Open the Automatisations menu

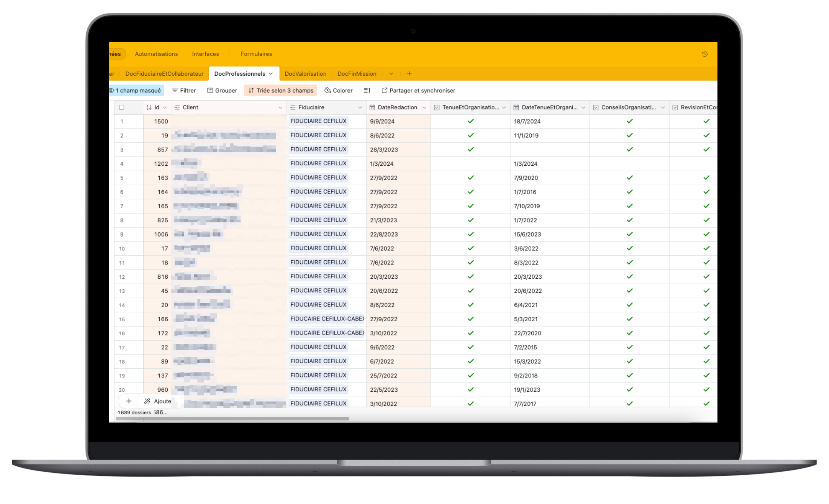[x=156, y=54]
